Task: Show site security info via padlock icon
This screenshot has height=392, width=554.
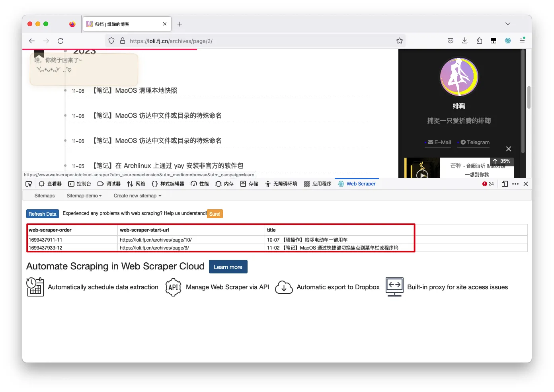Action: 123,41
